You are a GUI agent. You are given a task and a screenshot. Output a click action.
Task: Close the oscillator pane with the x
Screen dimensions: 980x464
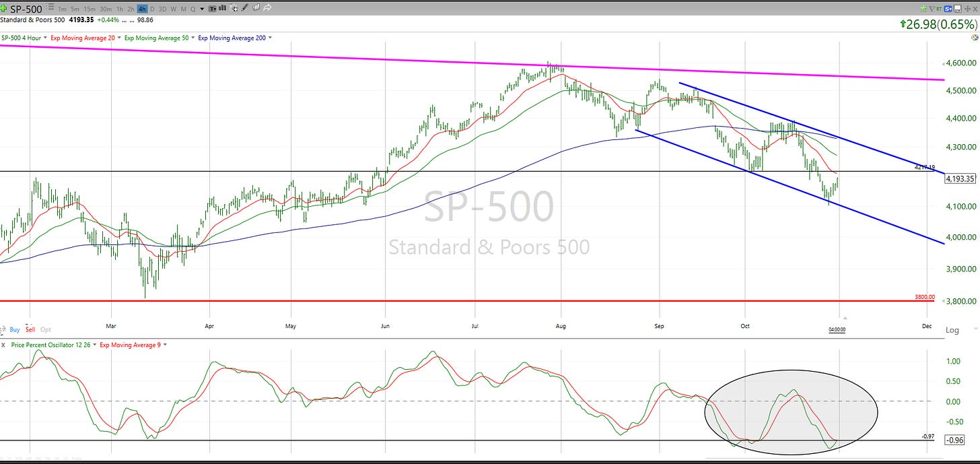(x=3, y=345)
